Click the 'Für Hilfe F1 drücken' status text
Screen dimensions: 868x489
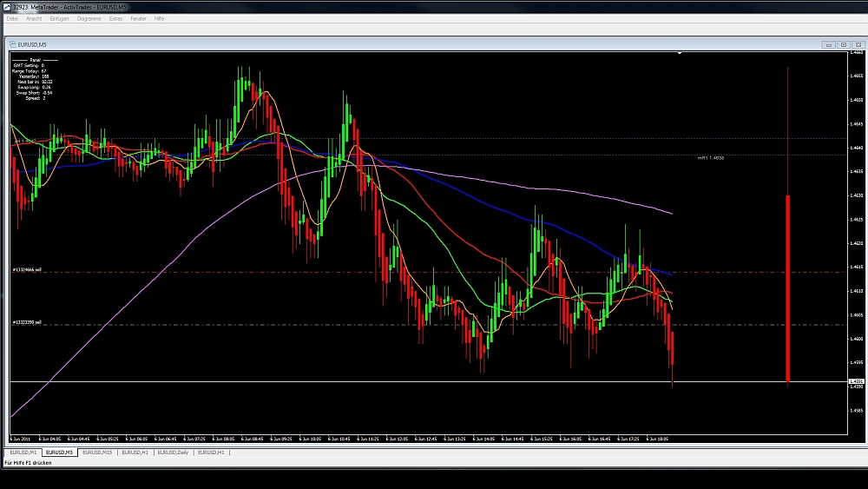pos(29,463)
